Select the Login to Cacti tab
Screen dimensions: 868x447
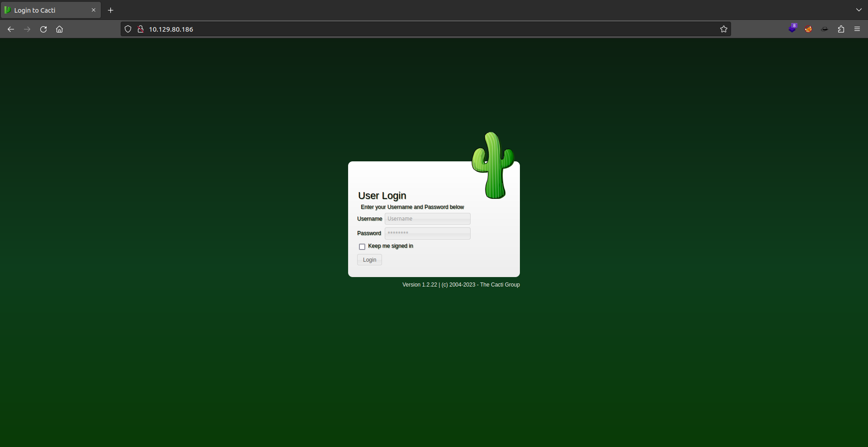pyautogui.click(x=51, y=10)
